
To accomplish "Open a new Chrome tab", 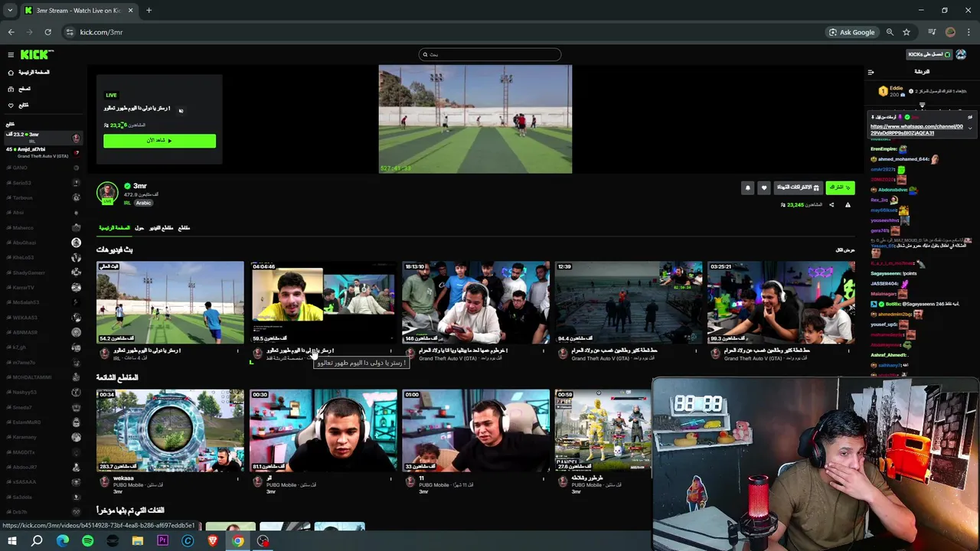I will click(149, 11).
